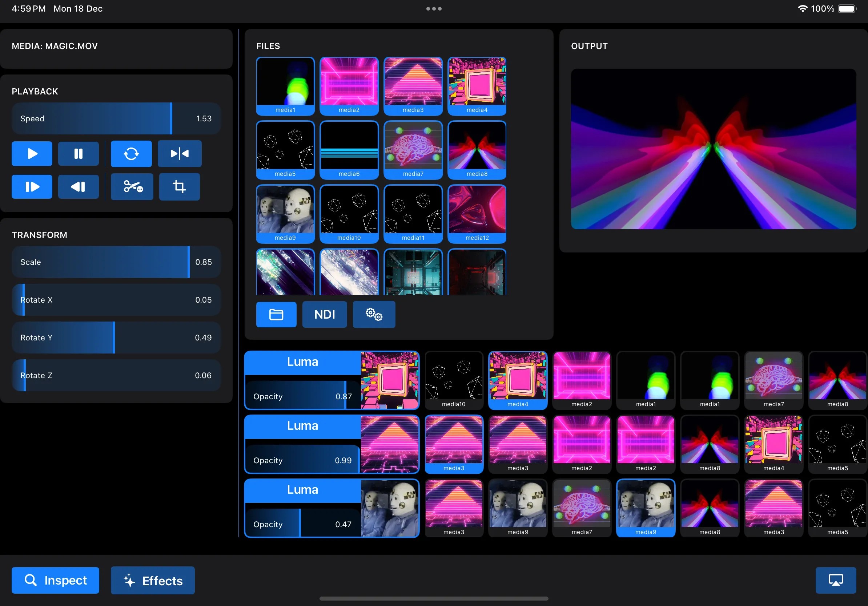
Task: Open the system status menu at top center
Action: click(x=433, y=8)
